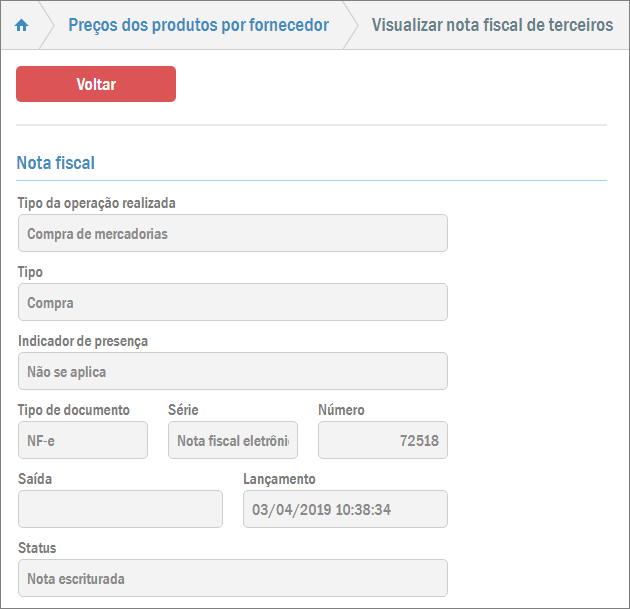Select the 'Não se aplica' presence field
Screen dimensions: 630x609
coord(232,371)
